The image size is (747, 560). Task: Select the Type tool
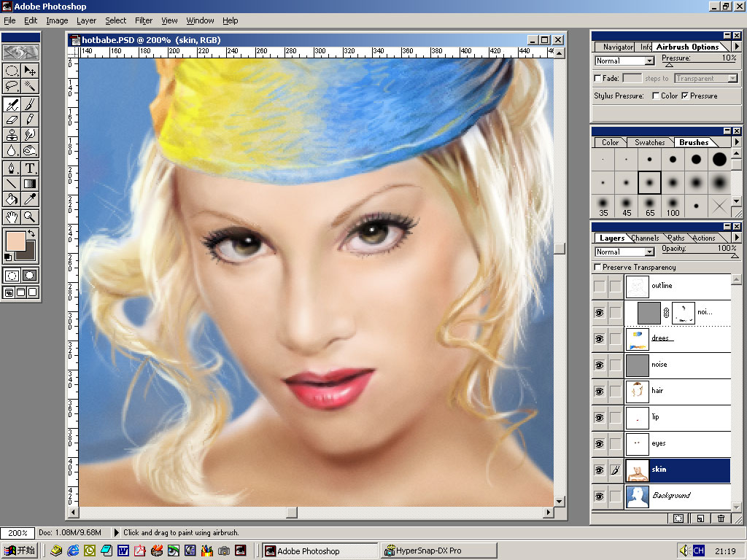tap(29, 168)
